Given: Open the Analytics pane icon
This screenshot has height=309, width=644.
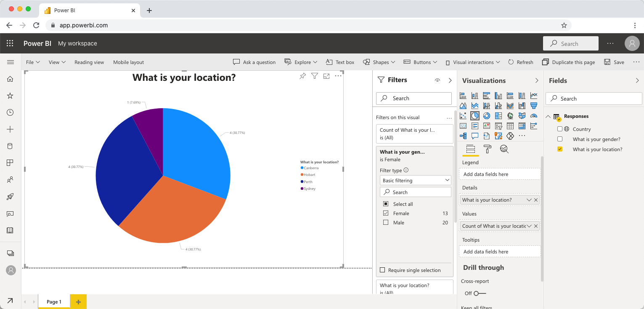Looking at the screenshot, I should [504, 149].
